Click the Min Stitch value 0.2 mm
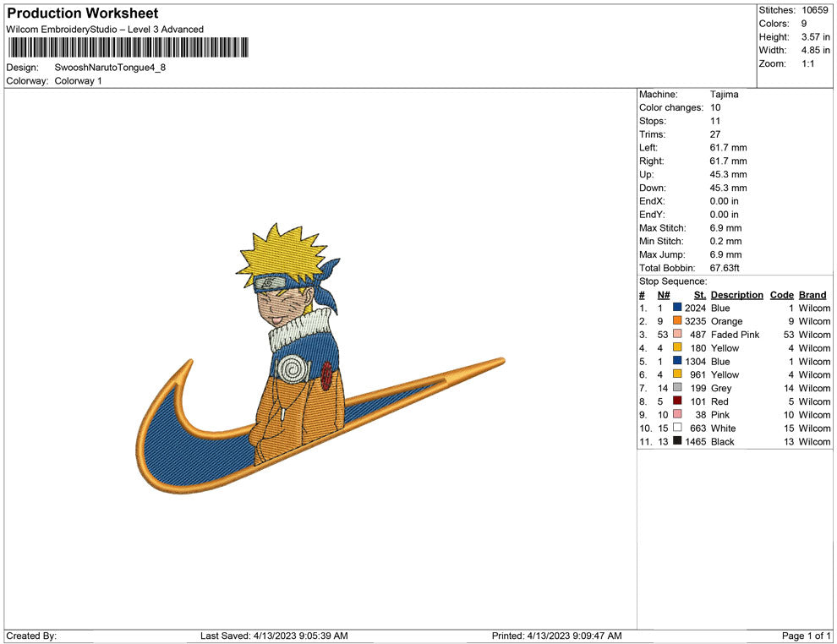Screen dimensions: 837x644 pyautogui.click(x=725, y=241)
